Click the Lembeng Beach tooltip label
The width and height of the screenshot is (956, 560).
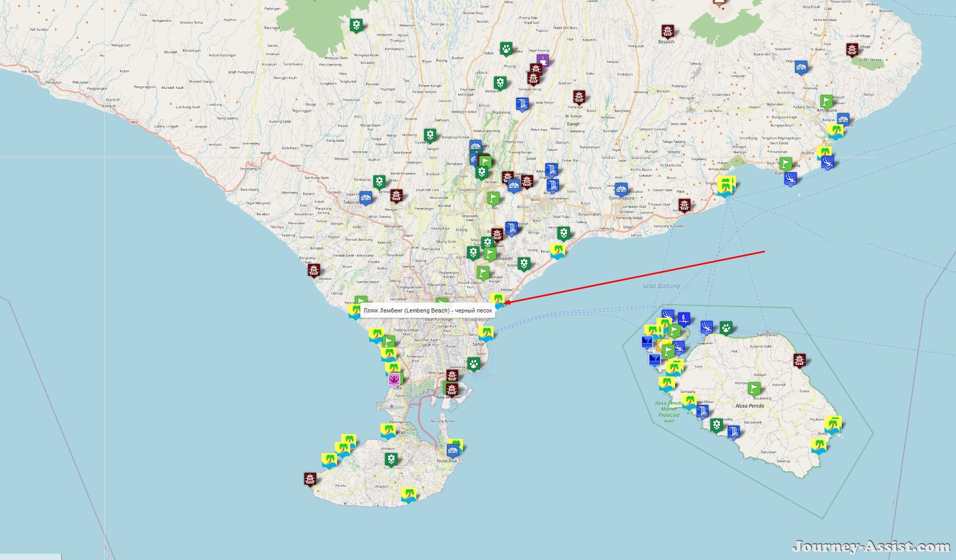428,310
